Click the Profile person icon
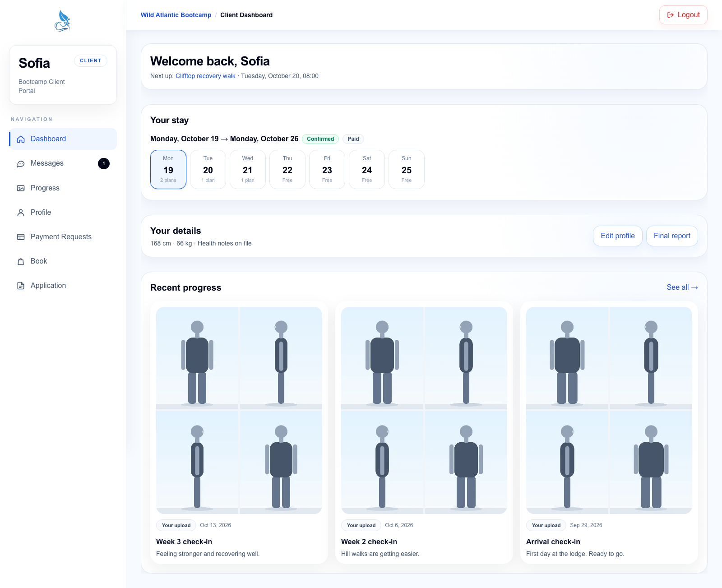The image size is (722, 588). [x=21, y=213]
